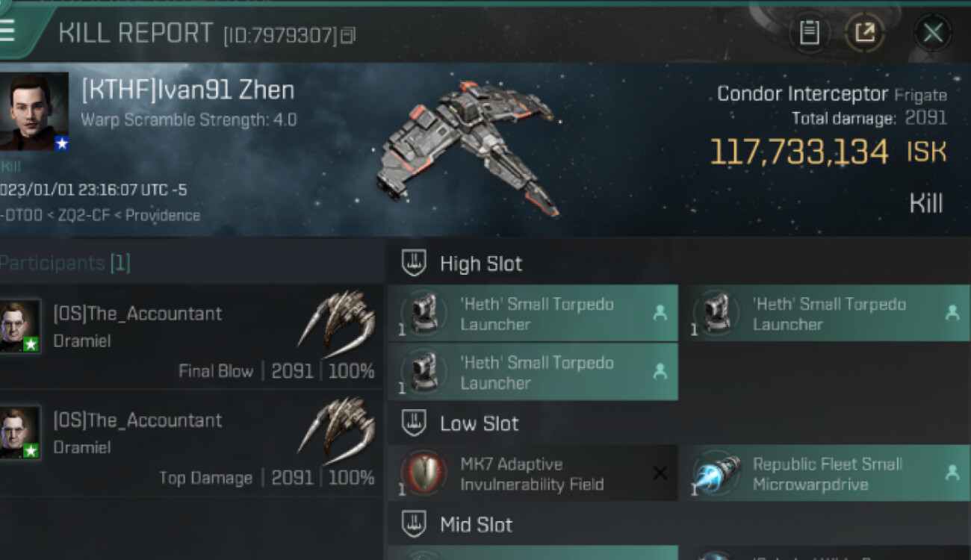Select the MK7 Adaptive Invulnerability Field item
This screenshot has width=971, height=560.
530,474
